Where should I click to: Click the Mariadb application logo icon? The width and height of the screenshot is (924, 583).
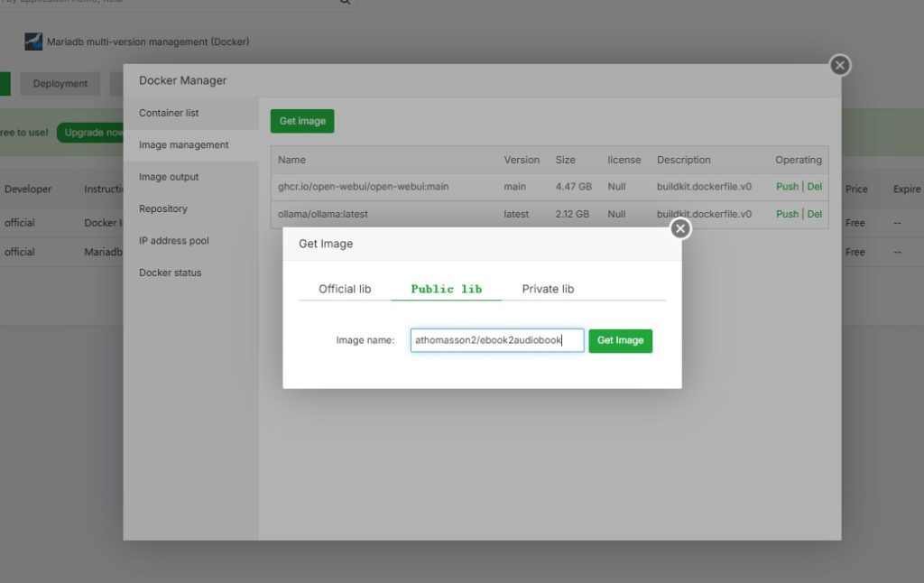(x=33, y=42)
